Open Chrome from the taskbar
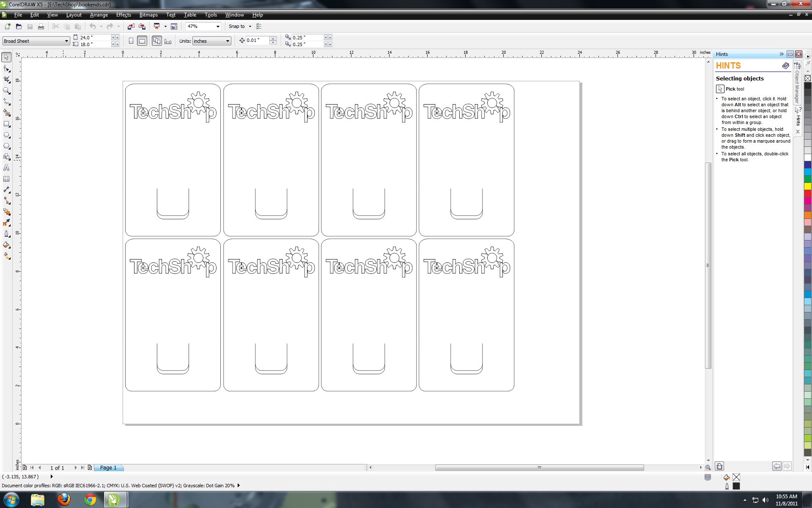 (x=90, y=500)
